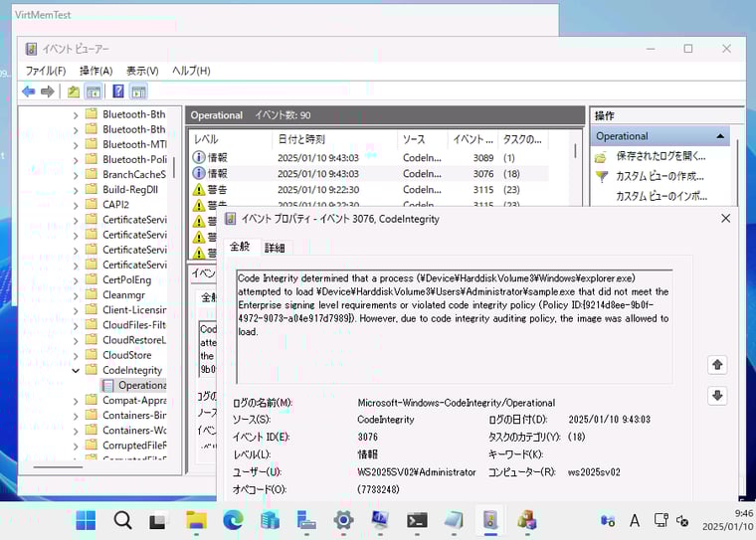Click the info icon of event 3076
Screen dimensions: 756x540
tap(199, 173)
